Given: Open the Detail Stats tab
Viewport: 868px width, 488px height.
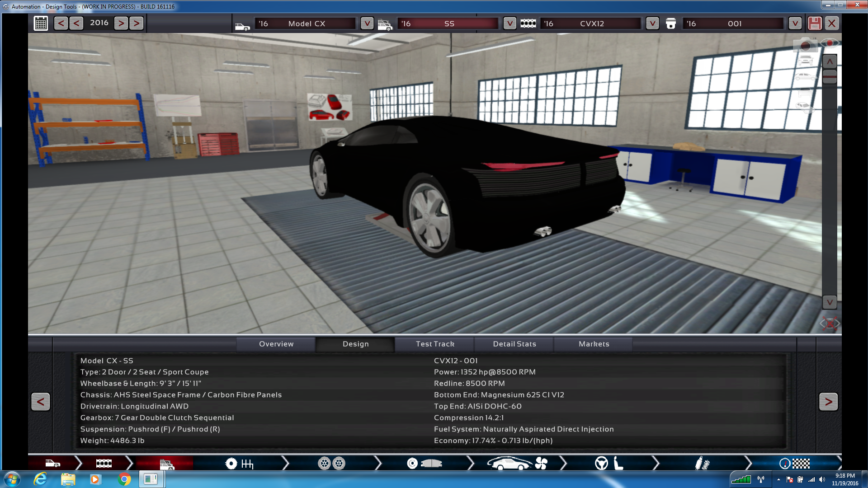Looking at the screenshot, I should click(514, 344).
